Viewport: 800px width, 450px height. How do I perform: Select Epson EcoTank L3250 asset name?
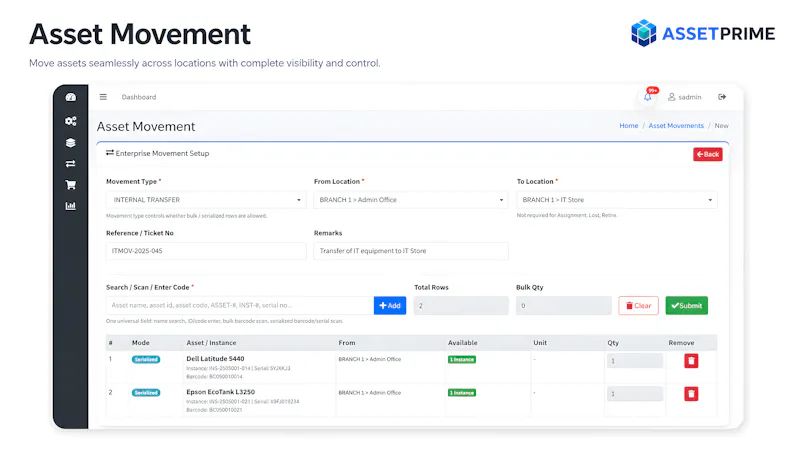[220, 392]
